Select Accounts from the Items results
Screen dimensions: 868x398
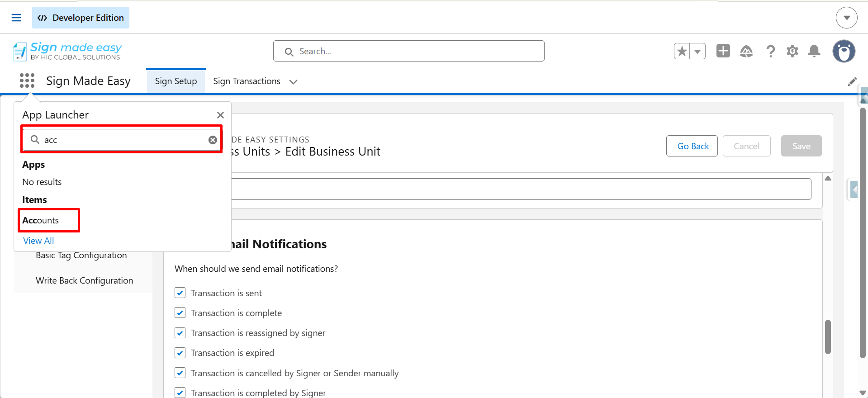pyautogui.click(x=41, y=220)
